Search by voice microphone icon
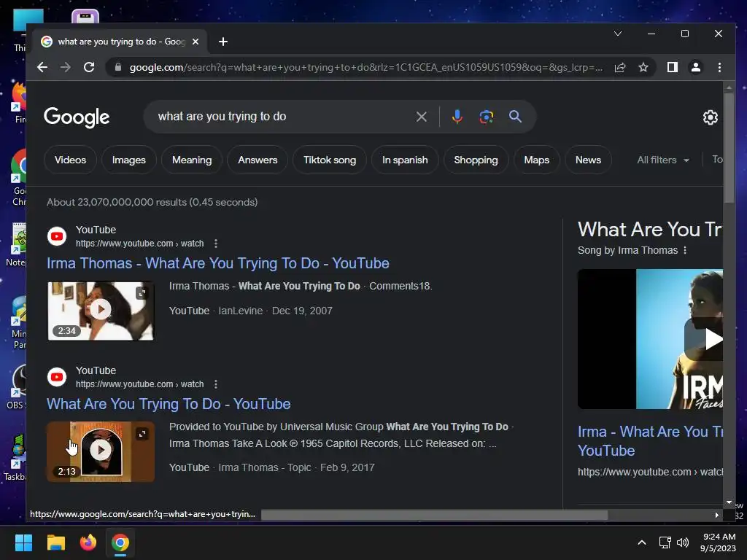The width and height of the screenshot is (747, 560). tap(457, 117)
